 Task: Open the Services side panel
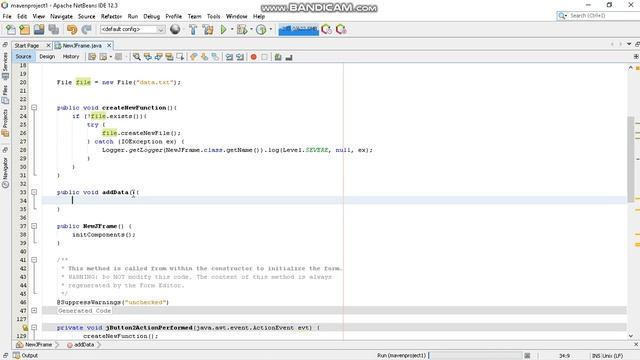coord(5,65)
